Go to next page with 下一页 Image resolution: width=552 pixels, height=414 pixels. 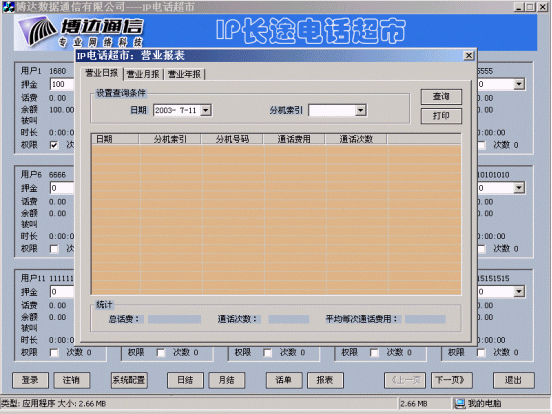pos(450,380)
